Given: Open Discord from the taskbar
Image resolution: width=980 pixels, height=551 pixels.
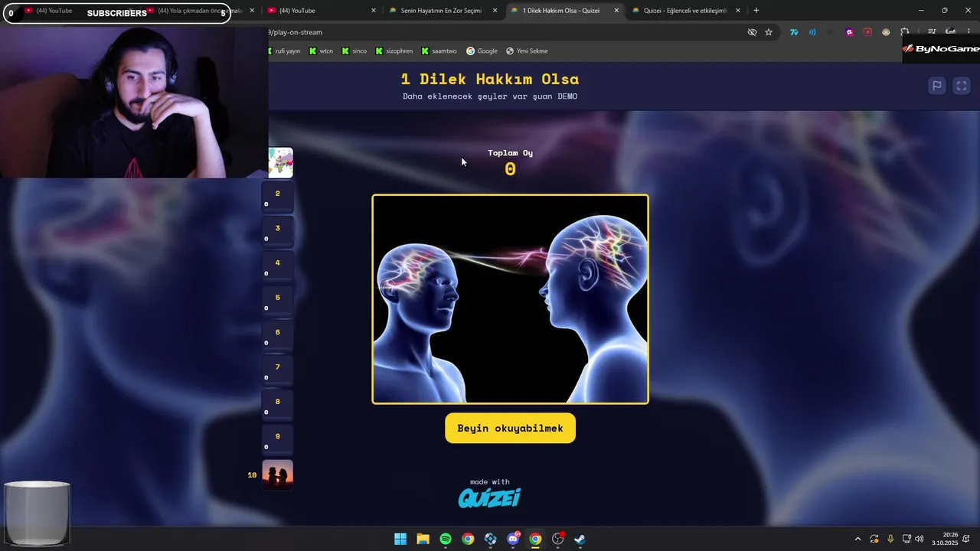Looking at the screenshot, I should pyautogui.click(x=513, y=539).
